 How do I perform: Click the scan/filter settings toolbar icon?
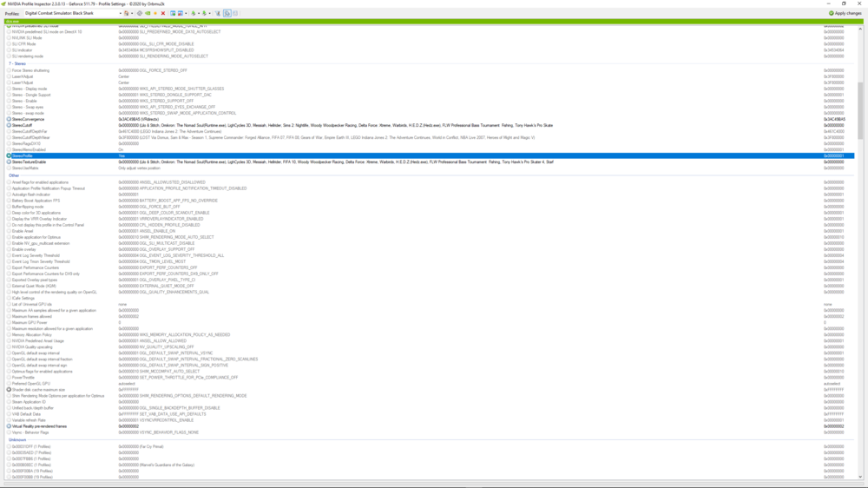218,13
